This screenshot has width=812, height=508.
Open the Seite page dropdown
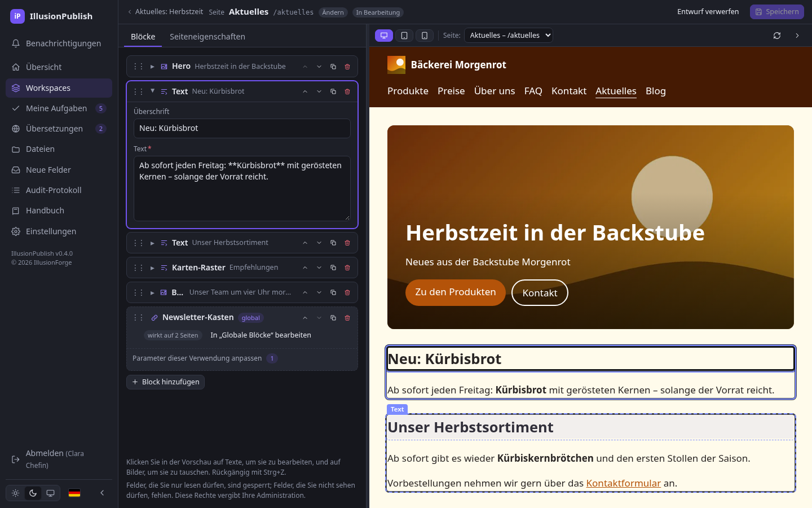[x=509, y=36]
